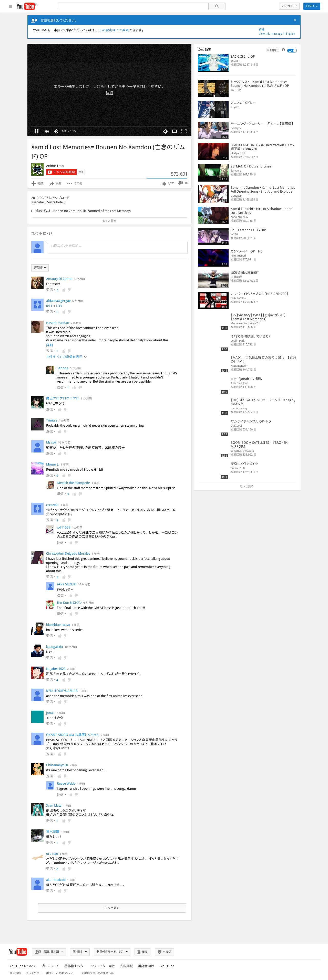Image resolution: width=328 pixels, height=980 pixels.
Task: Open the comment sort order dropdown
Action: (40, 268)
